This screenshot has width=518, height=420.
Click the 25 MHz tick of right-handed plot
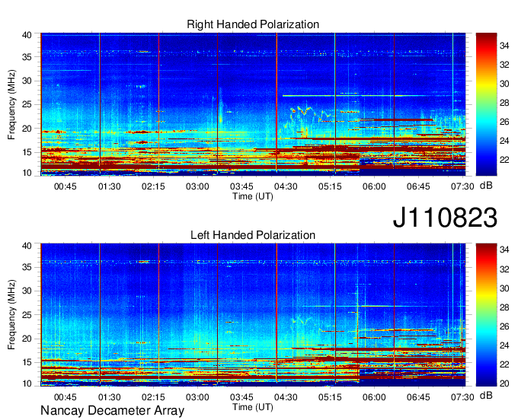click(27, 104)
